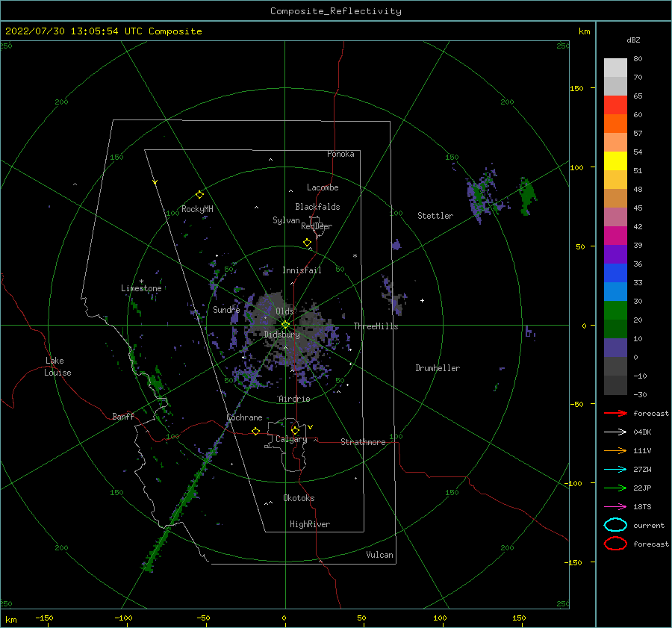Click the yellow diamond marker near Cochrane
The image size is (672, 628).
[255, 432]
